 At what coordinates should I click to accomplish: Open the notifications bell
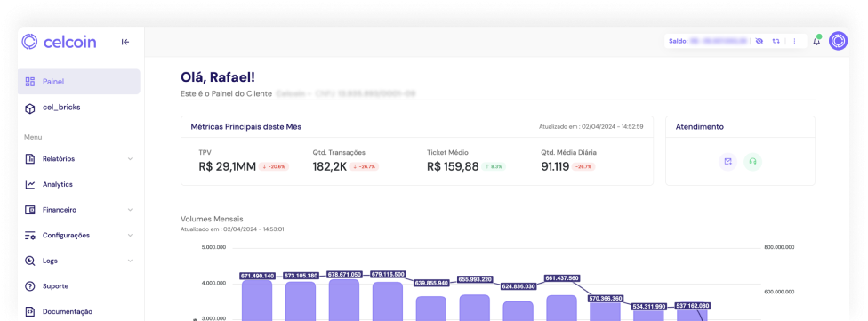coord(816,41)
